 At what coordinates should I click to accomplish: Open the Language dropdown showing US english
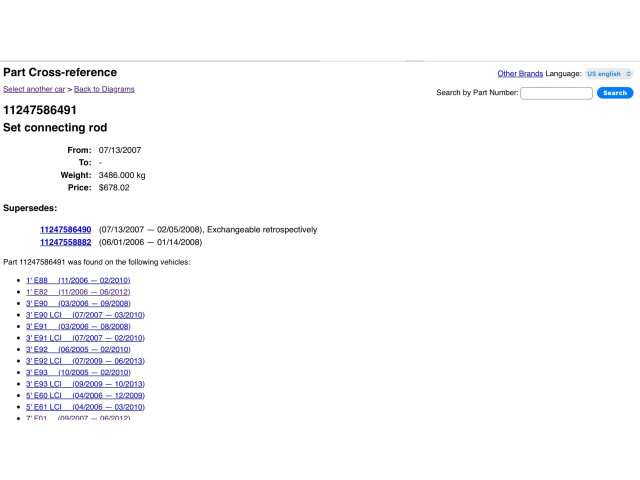point(608,74)
